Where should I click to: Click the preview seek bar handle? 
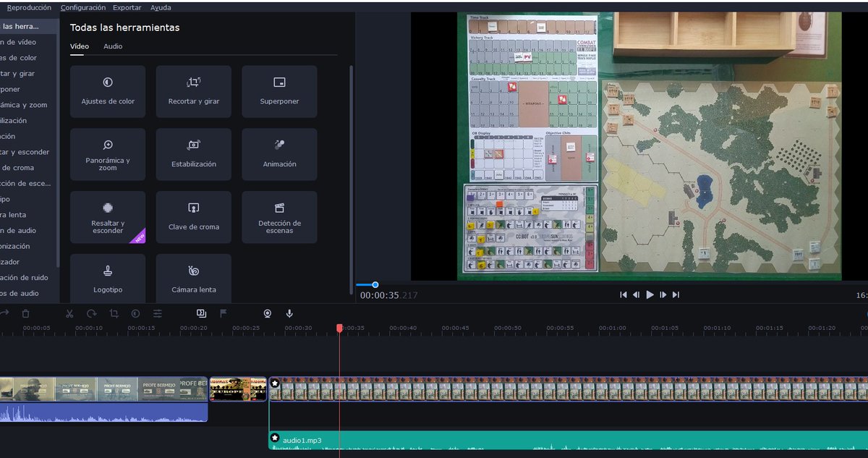pos(375,284)
